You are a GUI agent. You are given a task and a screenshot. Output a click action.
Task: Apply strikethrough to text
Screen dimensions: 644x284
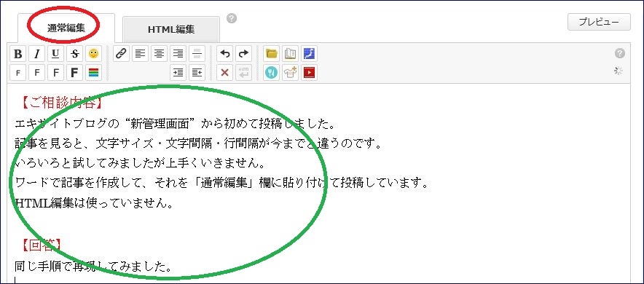[74, 54]
